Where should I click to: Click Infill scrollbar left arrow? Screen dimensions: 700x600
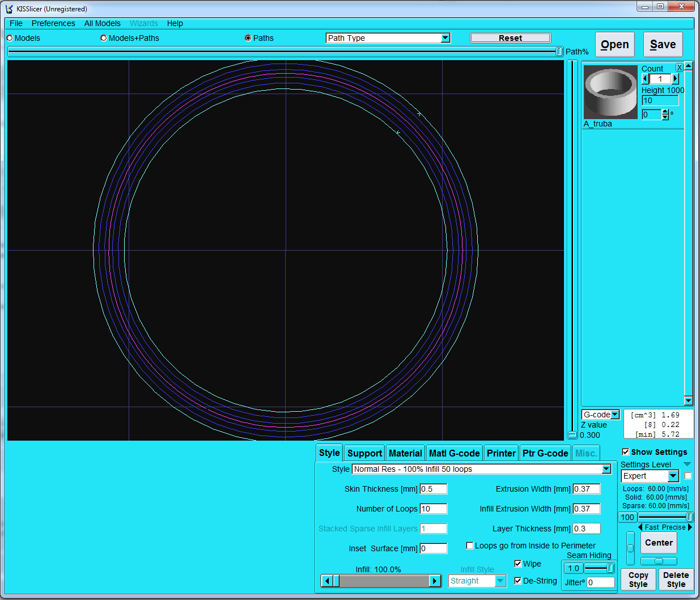(326, 581)
